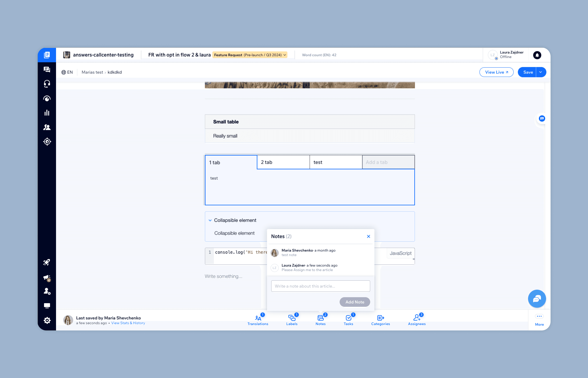588x378 pixels.
Task: Switch to the 2 tab
Action: pyautogui.click(x=283, y=162)
